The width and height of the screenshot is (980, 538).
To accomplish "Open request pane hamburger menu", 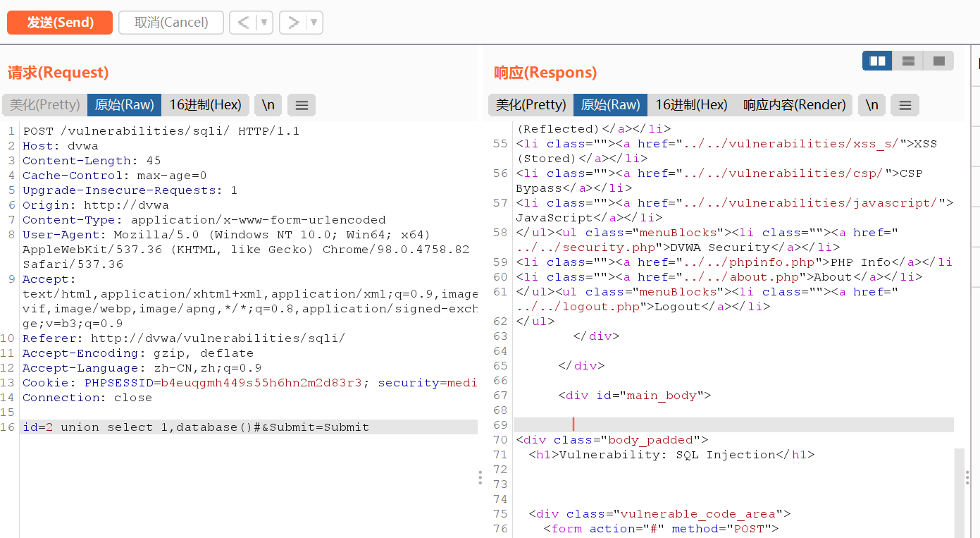I will pyautogui.click(x=302, y=105).
